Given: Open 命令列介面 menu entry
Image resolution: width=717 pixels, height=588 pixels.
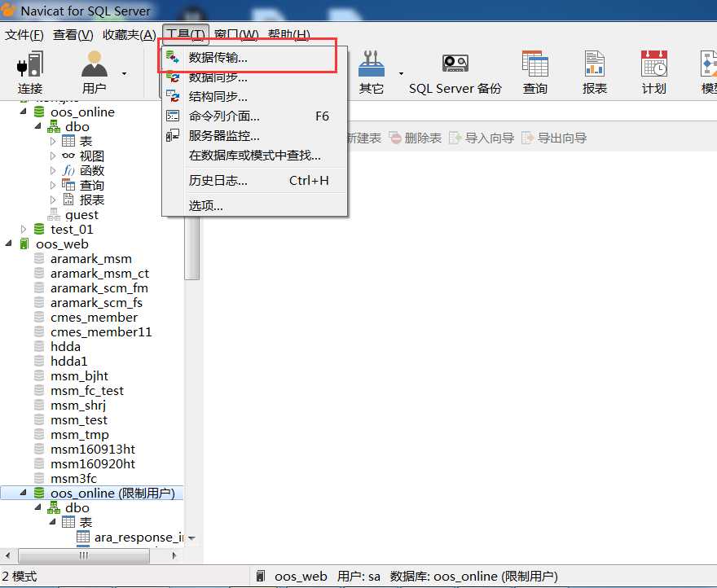Looking at the screenshot, I should (x=255, y=116).
